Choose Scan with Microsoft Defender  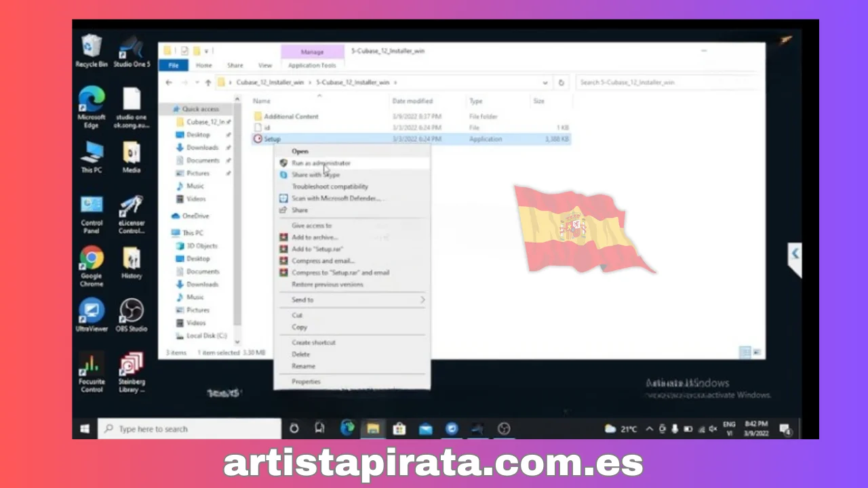[352, 199]
